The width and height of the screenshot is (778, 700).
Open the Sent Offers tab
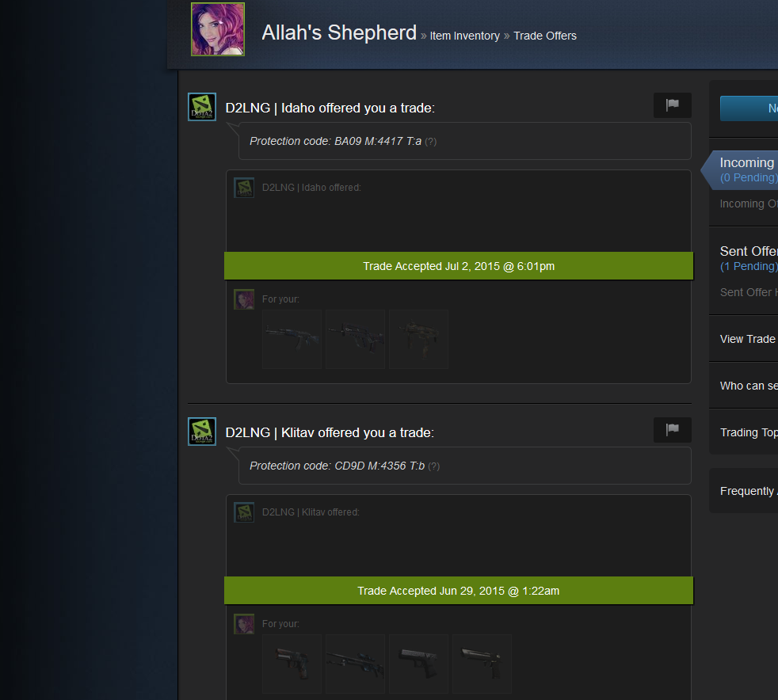[748, 258]
